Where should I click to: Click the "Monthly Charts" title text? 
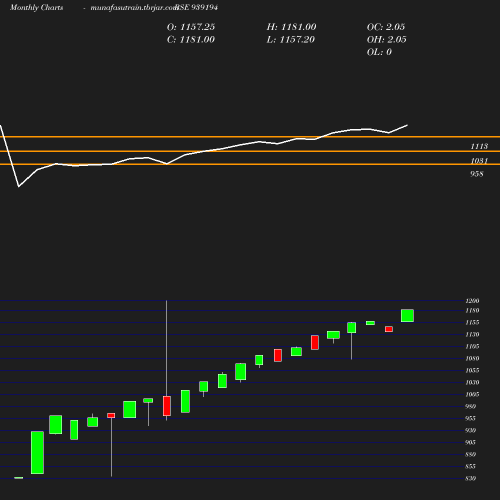[x=37, y=8]
